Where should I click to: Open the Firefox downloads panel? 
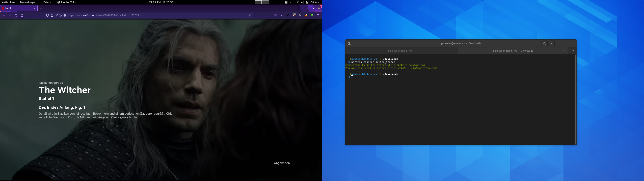coord(282,15)
